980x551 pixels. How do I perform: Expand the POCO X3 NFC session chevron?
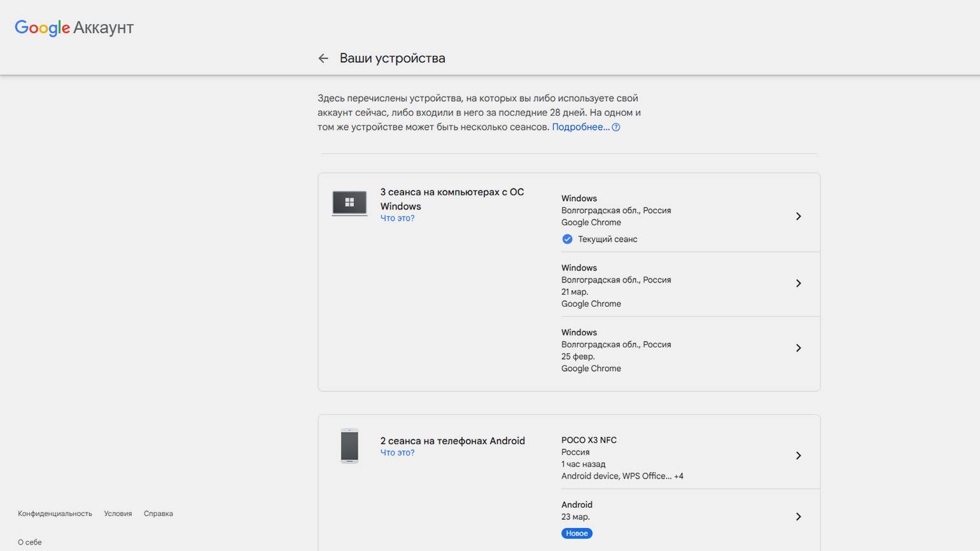click(x=798, y=456)
